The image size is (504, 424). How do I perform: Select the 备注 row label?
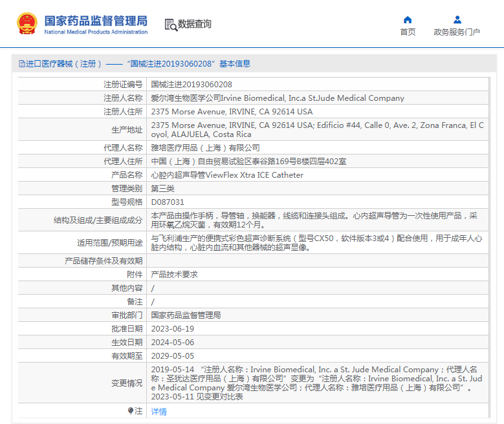[135, 302]
